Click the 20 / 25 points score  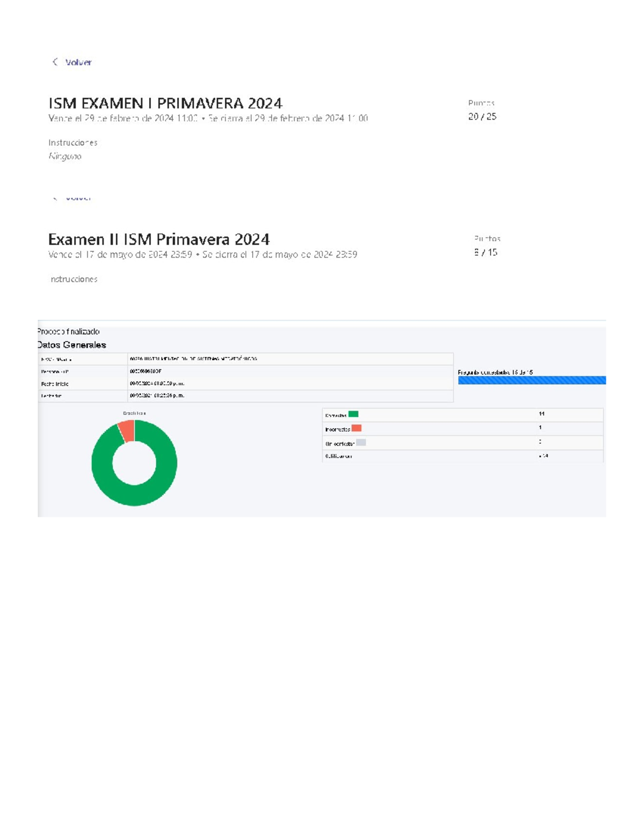click(x=481, y=117)
